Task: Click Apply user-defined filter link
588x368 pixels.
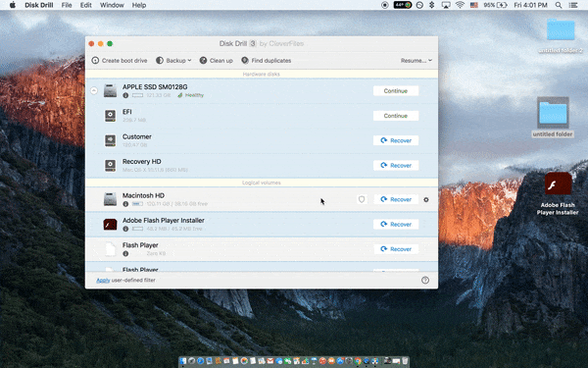Action: pos(103,280)
